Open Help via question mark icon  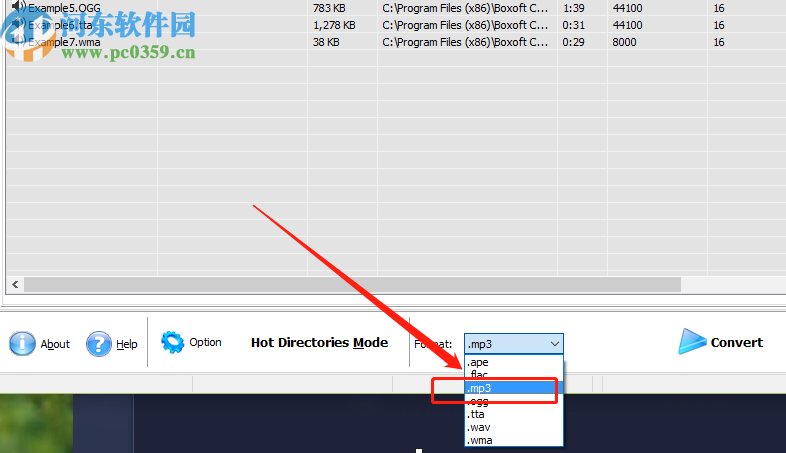click(x=99, y=344)
